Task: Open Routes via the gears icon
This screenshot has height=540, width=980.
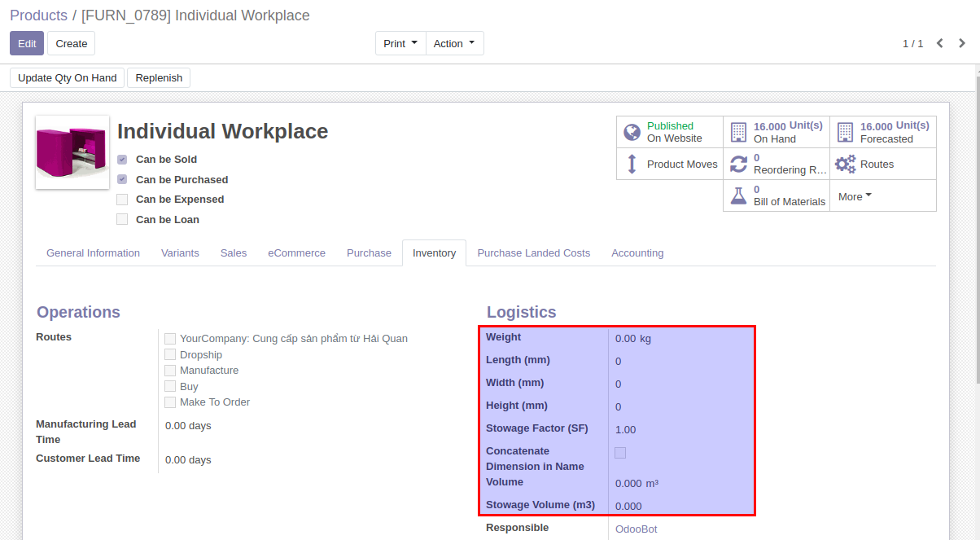Action: (845, 164)
